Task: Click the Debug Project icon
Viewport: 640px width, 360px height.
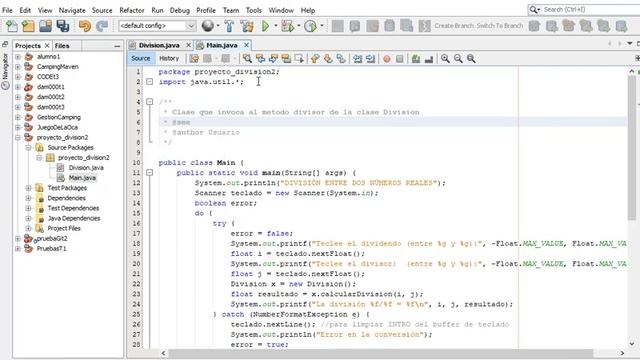Action: [x=287, y=26]
